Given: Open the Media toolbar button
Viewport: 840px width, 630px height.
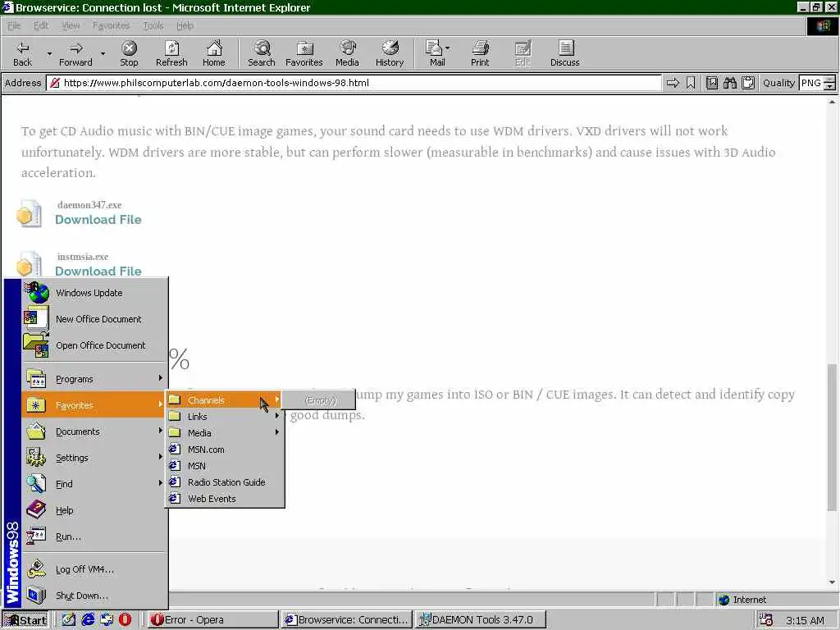Looking at the screenshot, I should click(x=347, y=53).
